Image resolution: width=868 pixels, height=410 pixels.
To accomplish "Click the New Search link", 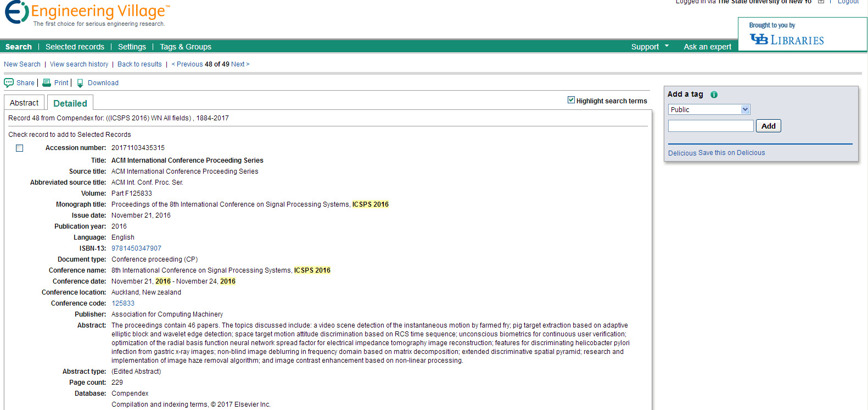I will coord(22,64).
